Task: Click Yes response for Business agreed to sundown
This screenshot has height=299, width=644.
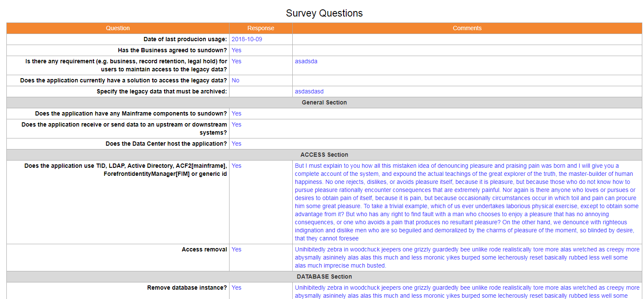Action: point(236,50)
